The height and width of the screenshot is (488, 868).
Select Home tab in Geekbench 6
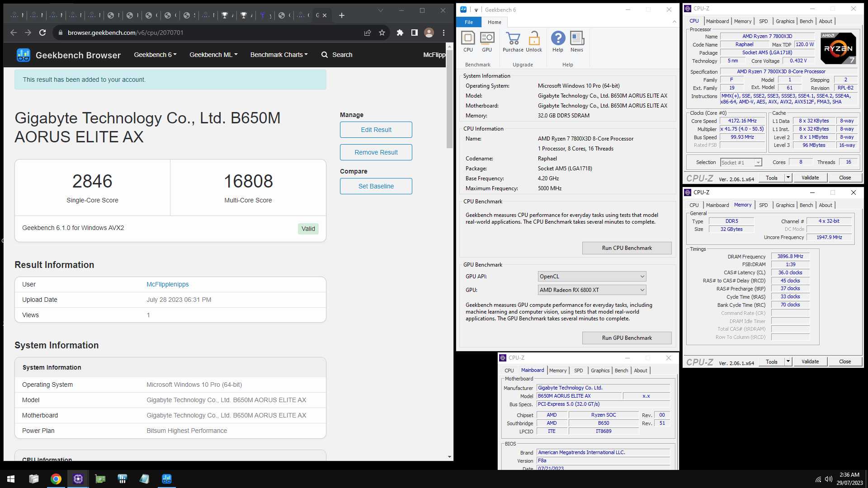[495, 22]
